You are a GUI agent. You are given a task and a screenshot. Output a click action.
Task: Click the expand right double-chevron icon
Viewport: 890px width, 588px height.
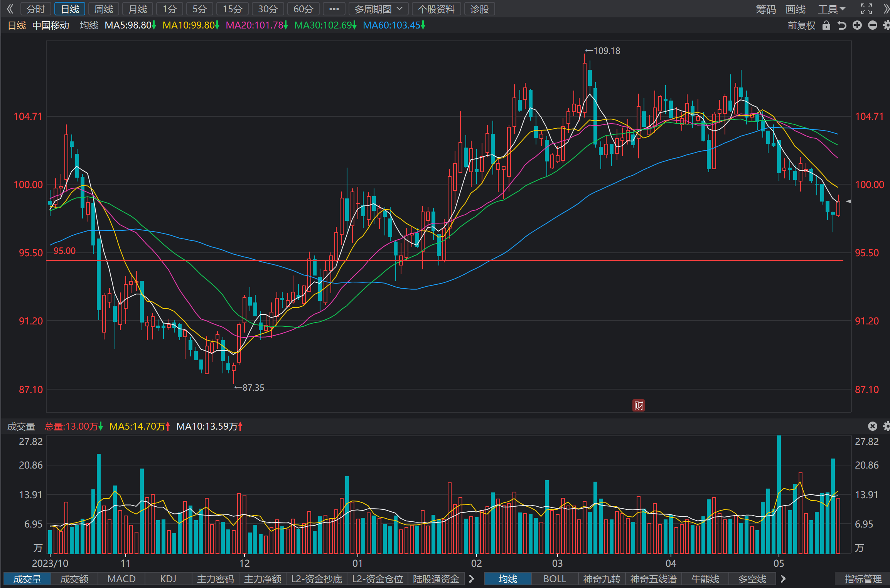(887, 9)
